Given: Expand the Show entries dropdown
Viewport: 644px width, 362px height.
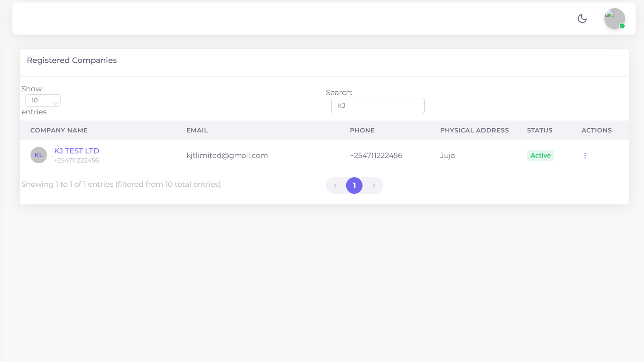Looking at the screenshot, I should click(x=43, y=100).
